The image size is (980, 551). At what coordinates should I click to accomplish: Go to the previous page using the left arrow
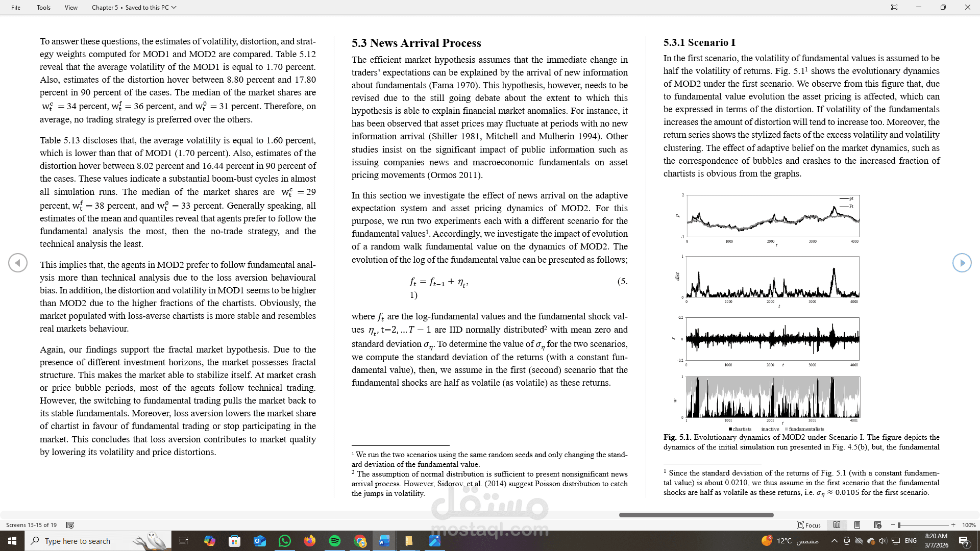click(18, 263)
